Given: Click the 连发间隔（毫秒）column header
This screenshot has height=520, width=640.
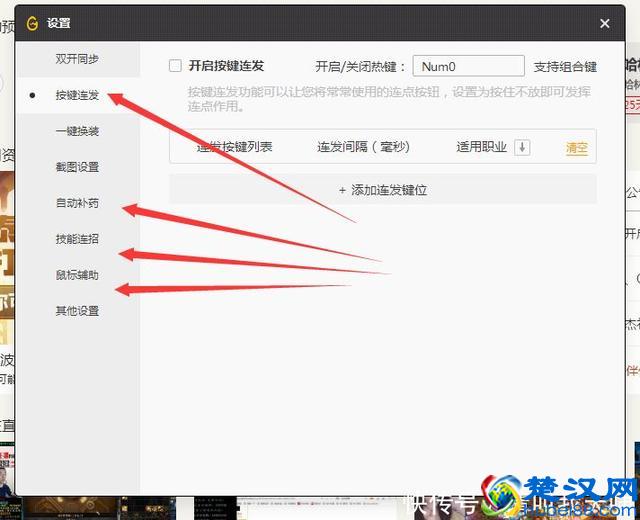Looking at the screenshot, I should [364, 147].
